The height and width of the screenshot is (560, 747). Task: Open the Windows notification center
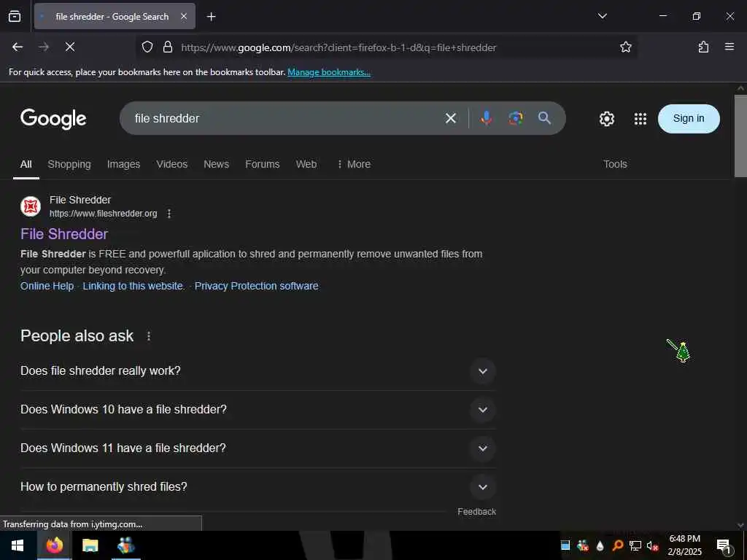coord(724,546)
